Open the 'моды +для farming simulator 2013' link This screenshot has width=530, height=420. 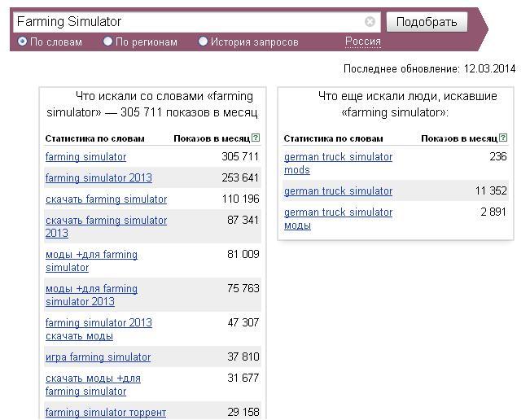pos(92,295)
